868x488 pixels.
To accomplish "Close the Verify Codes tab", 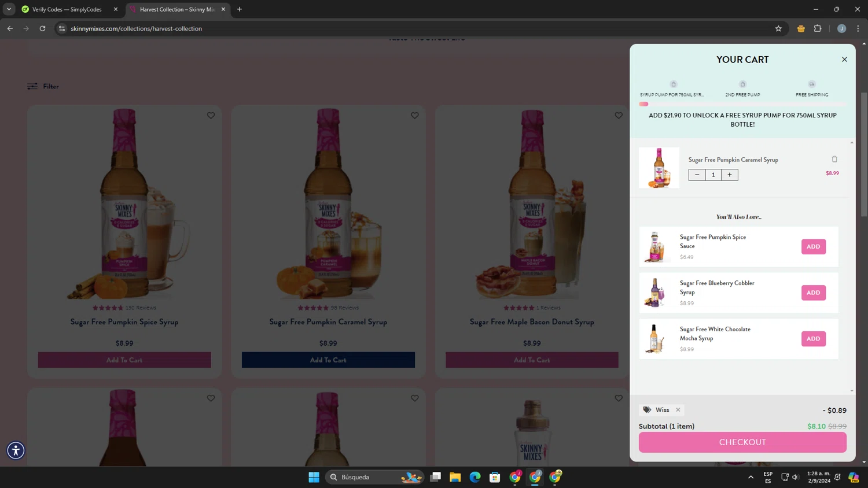I will point(116,9).
